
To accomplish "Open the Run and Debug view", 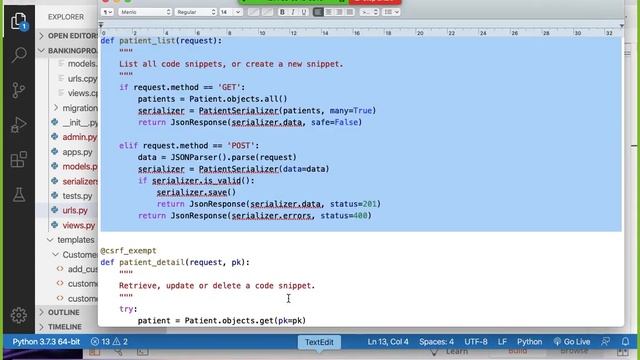I will tap(19, 125).
